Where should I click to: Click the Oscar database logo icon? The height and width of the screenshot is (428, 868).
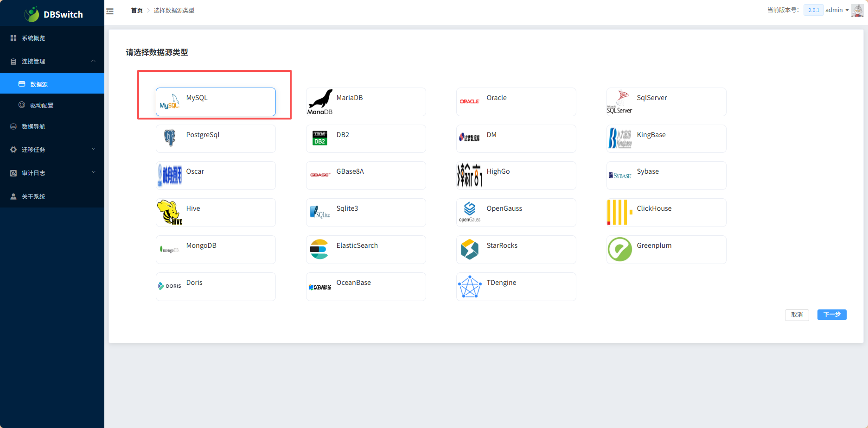point(170,175)
